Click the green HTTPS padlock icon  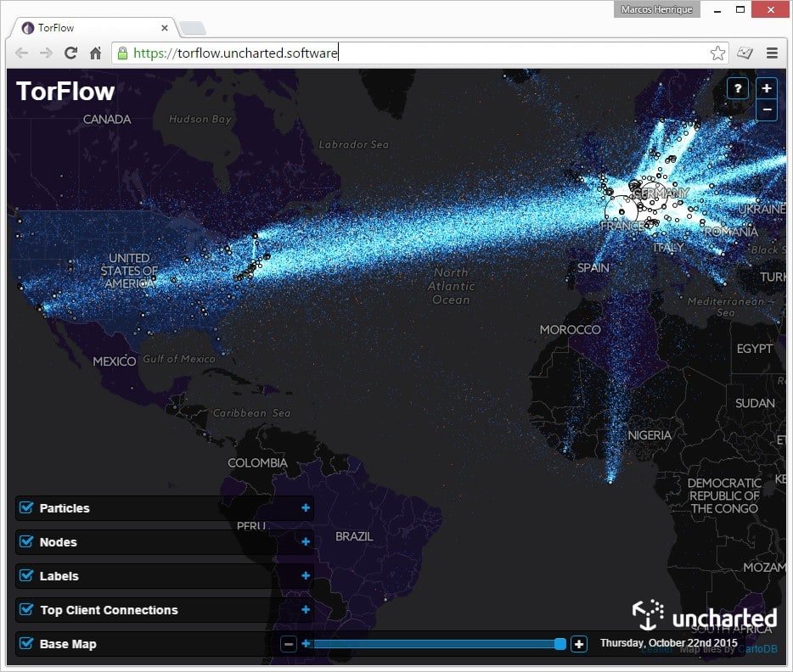[122, 53]
